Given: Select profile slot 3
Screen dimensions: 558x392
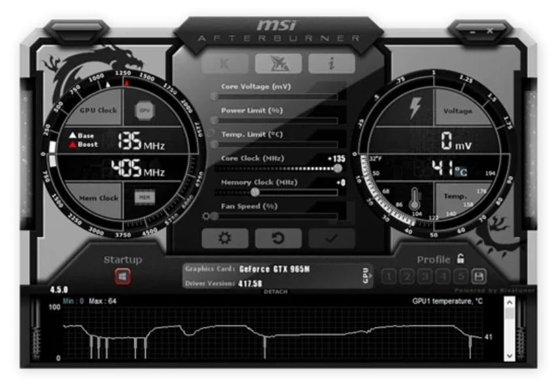Looking at the screenshot, I should [425, 276].
